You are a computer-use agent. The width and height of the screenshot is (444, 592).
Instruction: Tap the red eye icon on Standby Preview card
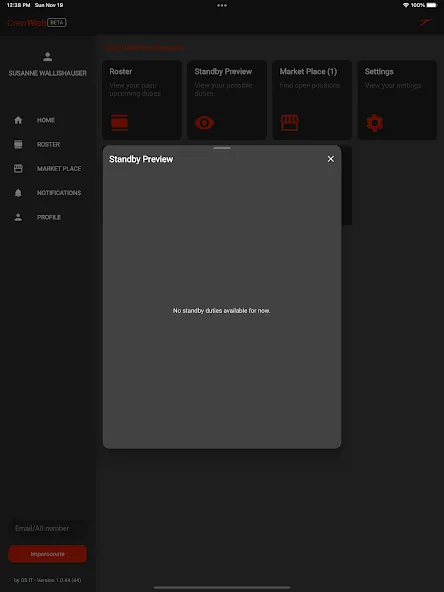click(x=204, y=123)
